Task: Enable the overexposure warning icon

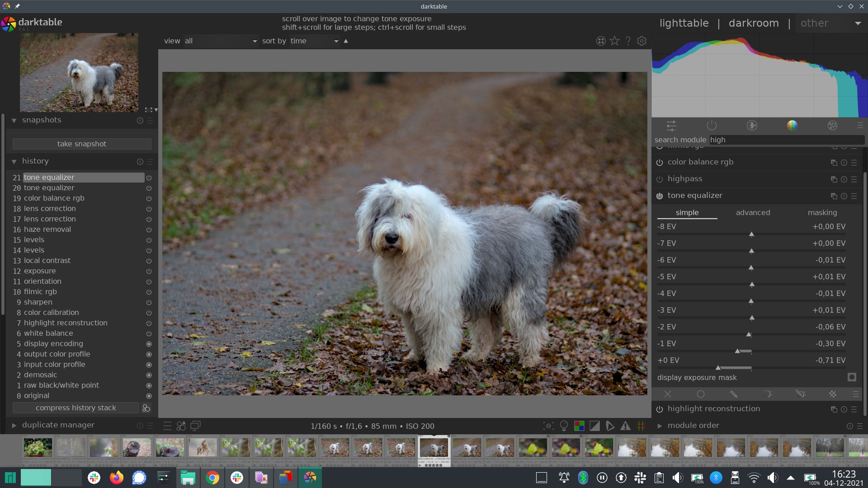Action: point(594,426)
